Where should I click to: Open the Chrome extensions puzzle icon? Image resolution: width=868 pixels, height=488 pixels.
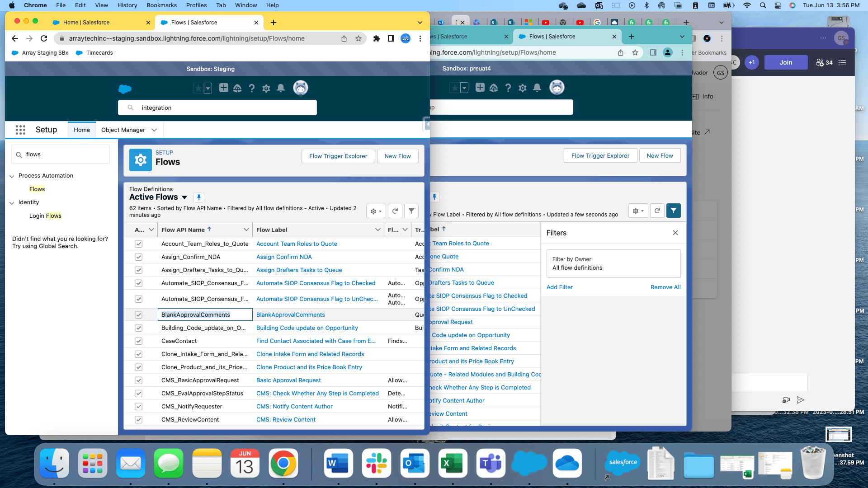tap(376, 38)
